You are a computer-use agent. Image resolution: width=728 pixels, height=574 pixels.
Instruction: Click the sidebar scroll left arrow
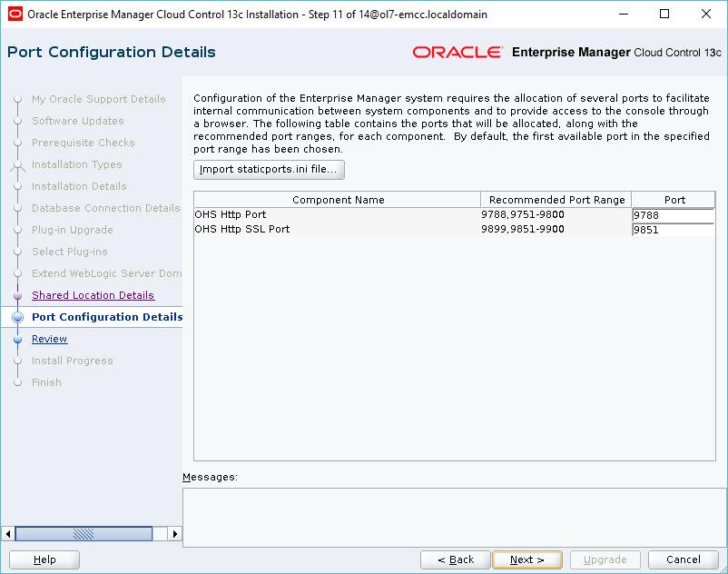8,534
